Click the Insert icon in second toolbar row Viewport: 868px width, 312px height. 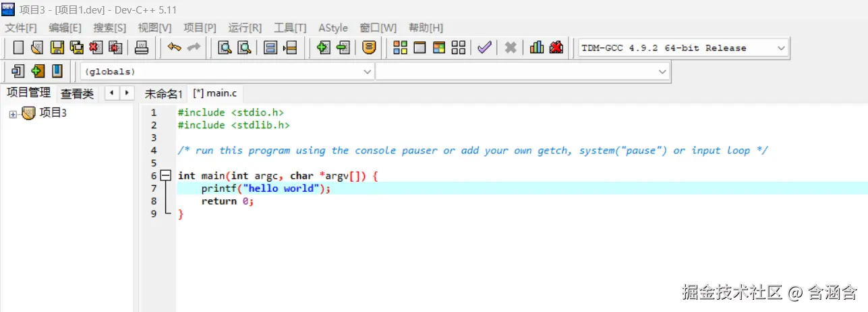18,71
